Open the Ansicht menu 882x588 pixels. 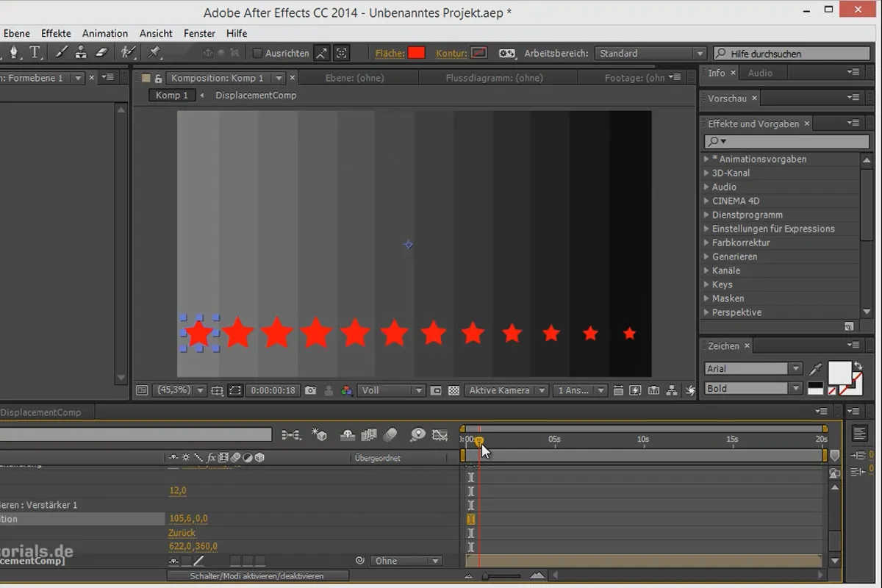tap(156, 33)
